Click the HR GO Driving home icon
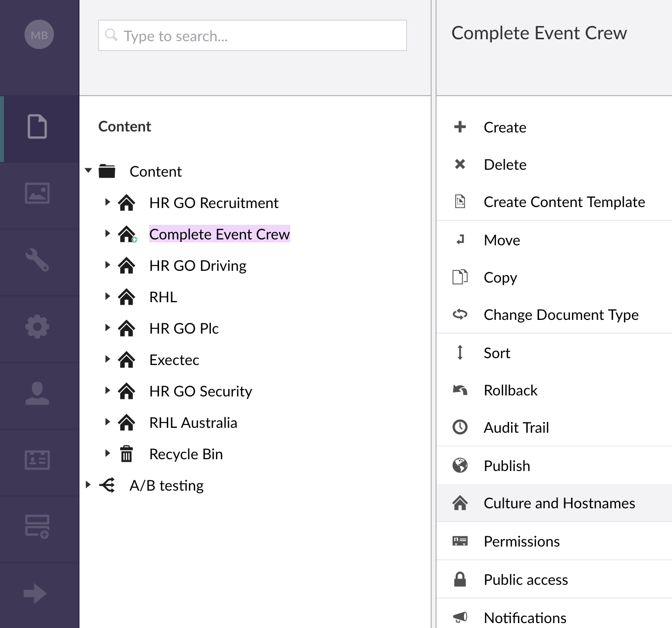Screen dimensions: 672x628 coord(127,265)
